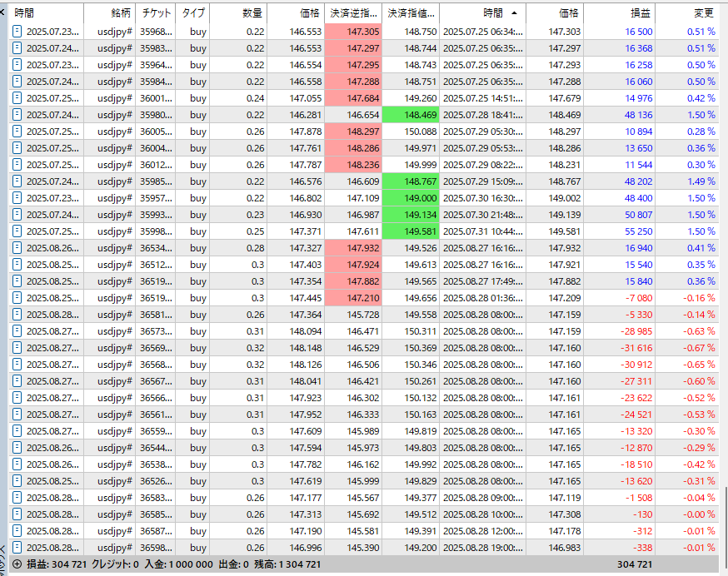The height and width of the screenshot is (576, 728).
Task: Select the row icon for ticket 36526
Action: [17, 481]
